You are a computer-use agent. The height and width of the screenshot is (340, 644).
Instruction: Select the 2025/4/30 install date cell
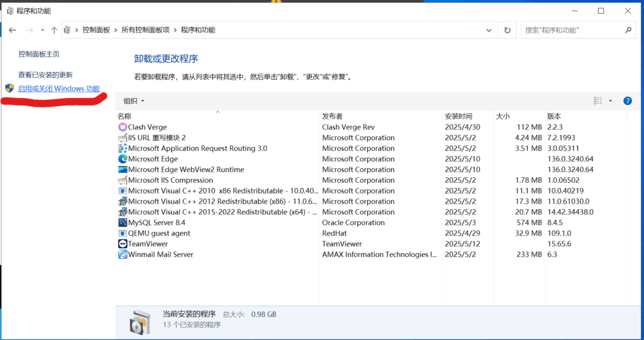(462, 128)
